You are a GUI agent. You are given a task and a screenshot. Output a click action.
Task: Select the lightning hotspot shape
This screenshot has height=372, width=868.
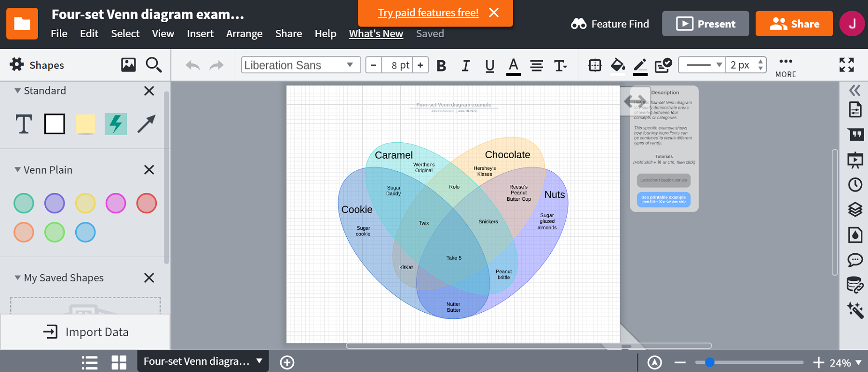point(116,124)
